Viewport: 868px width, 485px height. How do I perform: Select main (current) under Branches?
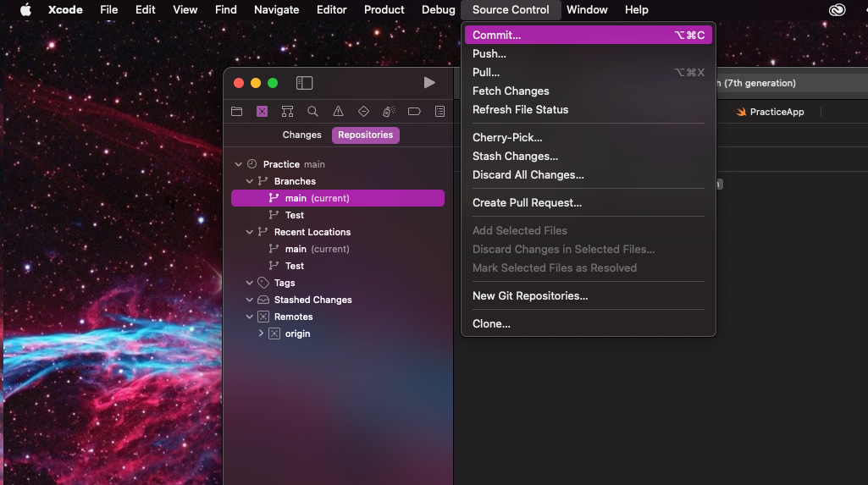point(338,198)
